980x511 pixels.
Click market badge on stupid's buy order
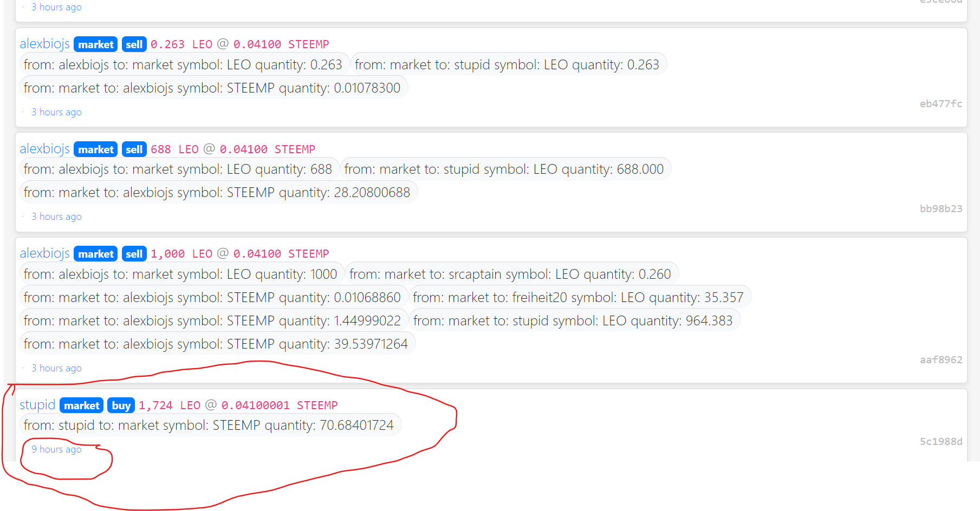pos(82,405)
